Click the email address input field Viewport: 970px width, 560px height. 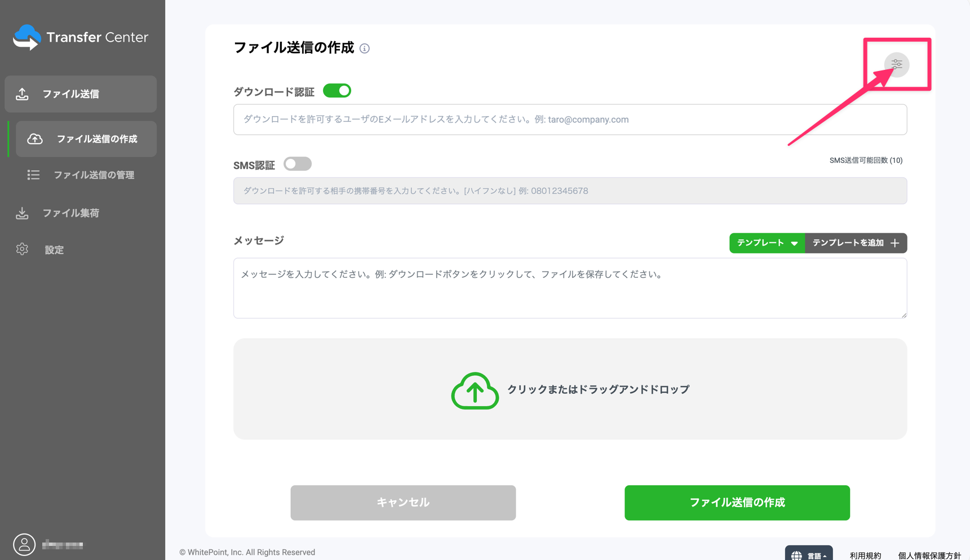tap(570, 119)
